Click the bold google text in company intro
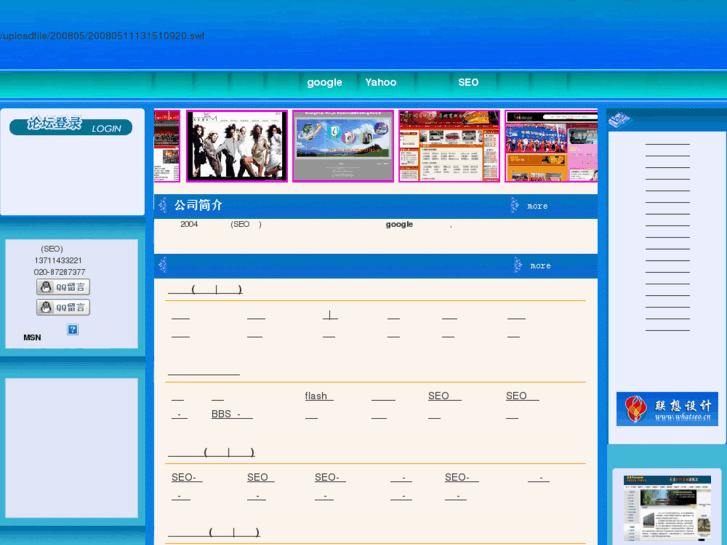The height and width of the screenshot is (545, 727). coord(399,224)
